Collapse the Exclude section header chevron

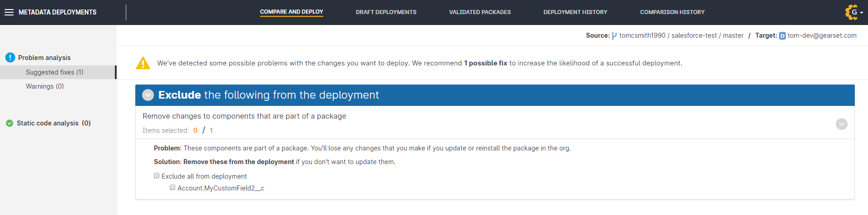(148, 95)
